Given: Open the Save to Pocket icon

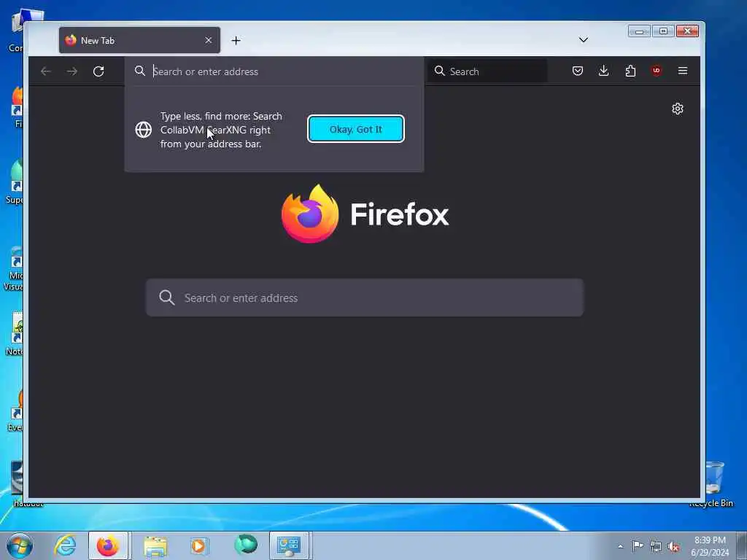Looking at the screenshot, I should (578, 71).
